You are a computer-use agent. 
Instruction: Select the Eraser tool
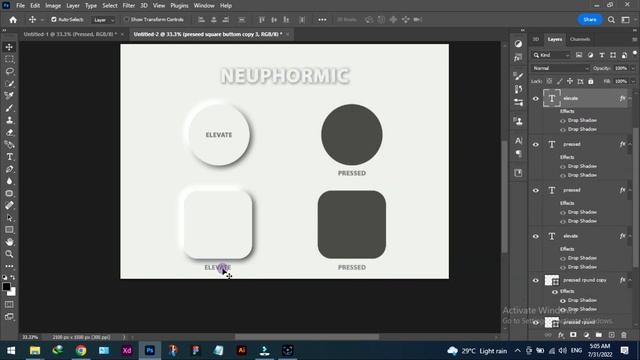coord(9,132)
